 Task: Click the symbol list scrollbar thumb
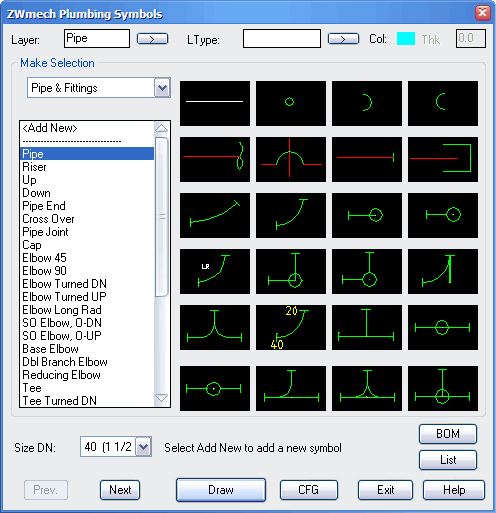162,217
